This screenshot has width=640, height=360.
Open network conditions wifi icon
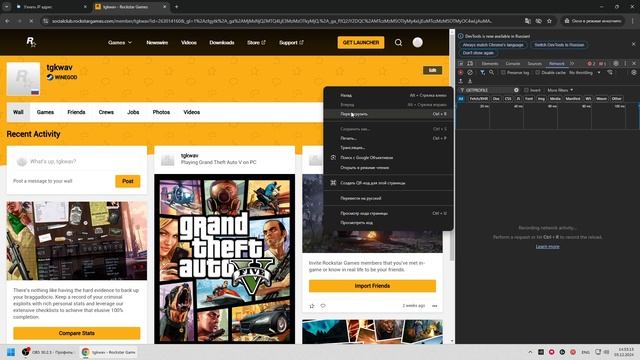click(x=610, y=73)
